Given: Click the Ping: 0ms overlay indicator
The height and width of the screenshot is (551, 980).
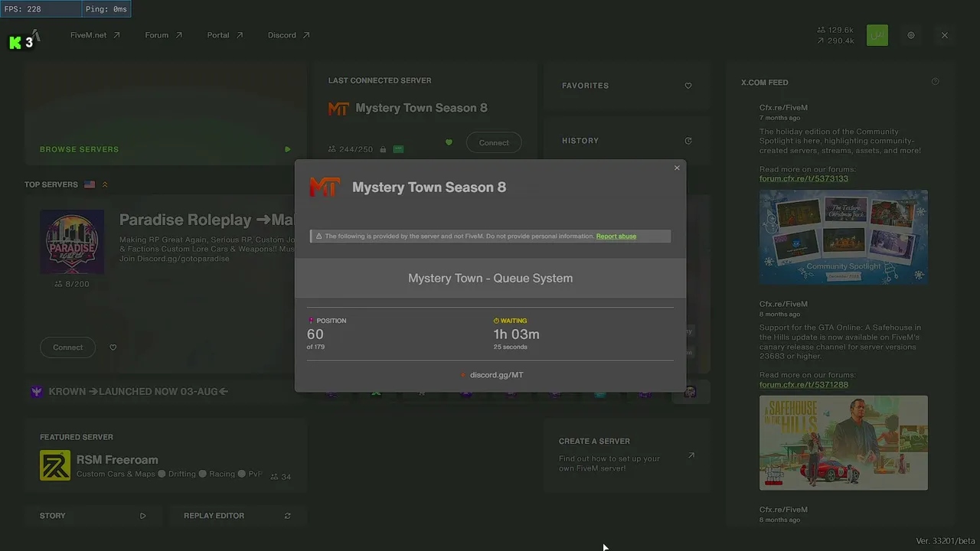Looking at the screenshot, I should (106, 9).
